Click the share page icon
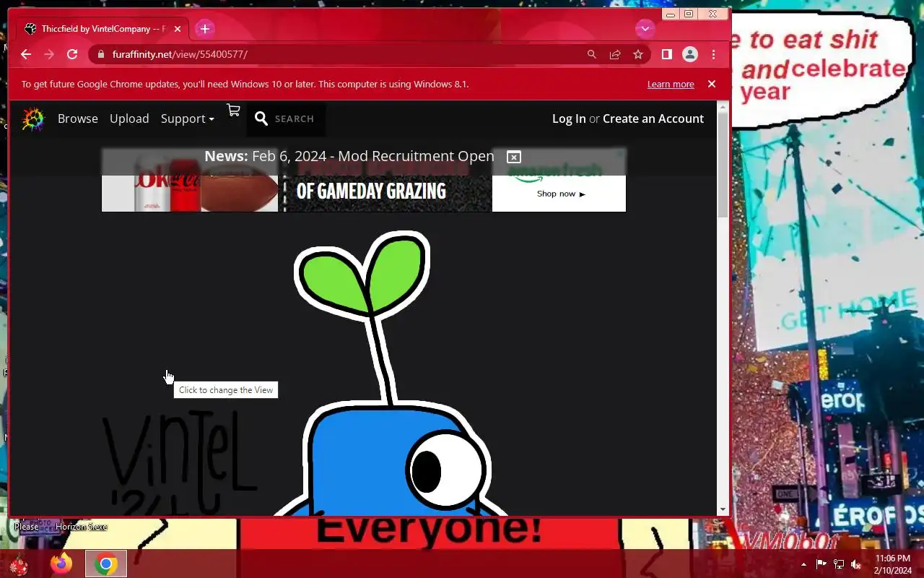Viewport: 924px width, 578px height. click(615, 54)
